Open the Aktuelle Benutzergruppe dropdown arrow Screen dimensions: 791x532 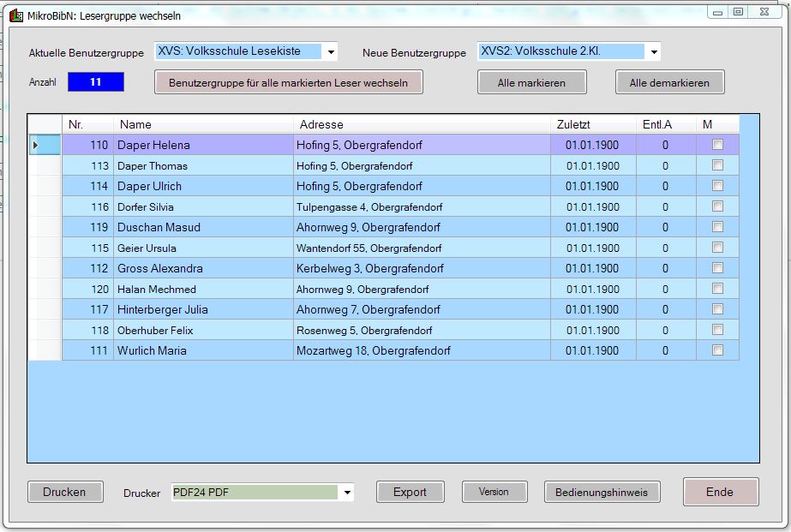coord(331,51)
